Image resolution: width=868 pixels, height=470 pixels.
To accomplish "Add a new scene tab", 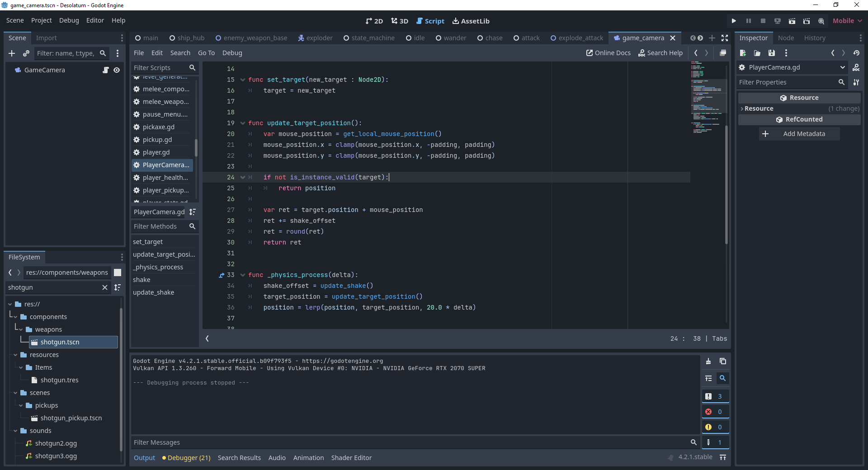I will click(712, 38).
